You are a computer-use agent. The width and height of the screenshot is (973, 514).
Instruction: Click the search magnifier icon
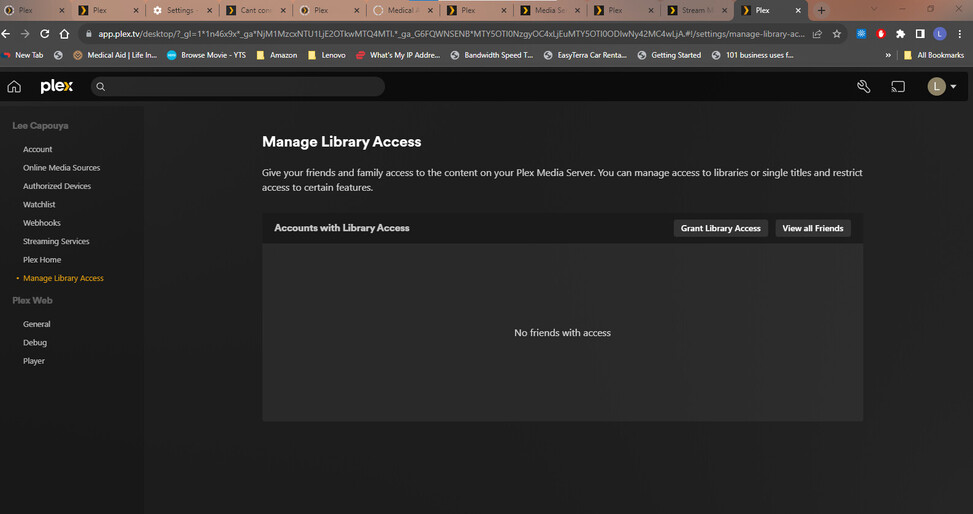[x=101, y=87]
